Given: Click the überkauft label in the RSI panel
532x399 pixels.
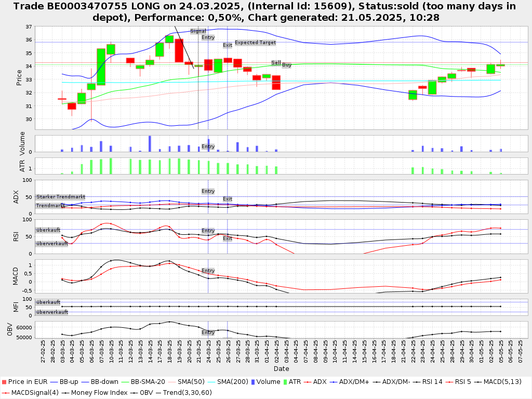Looking at the screenshot, I should click(48, 230).
